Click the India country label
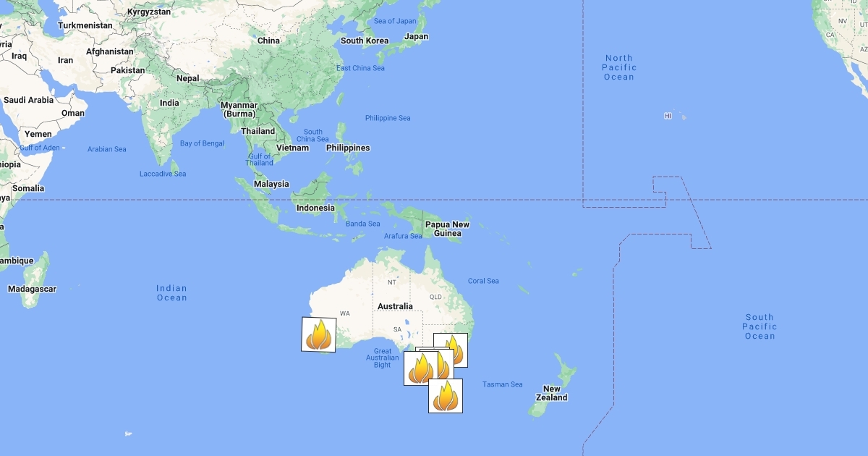This screenshot has width=868, height=456. (x=169, y=103)
